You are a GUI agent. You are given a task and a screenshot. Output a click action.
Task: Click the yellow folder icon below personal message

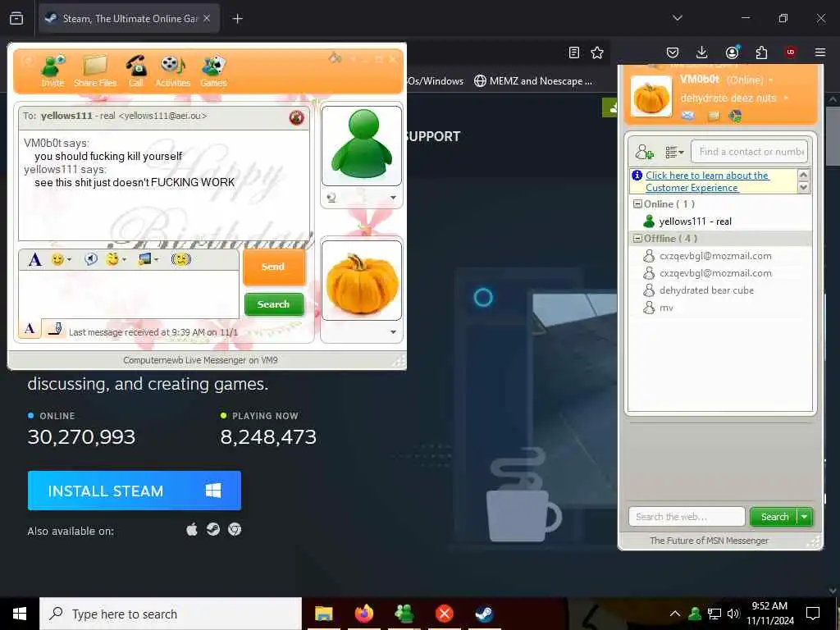click(x=714, y=116)
